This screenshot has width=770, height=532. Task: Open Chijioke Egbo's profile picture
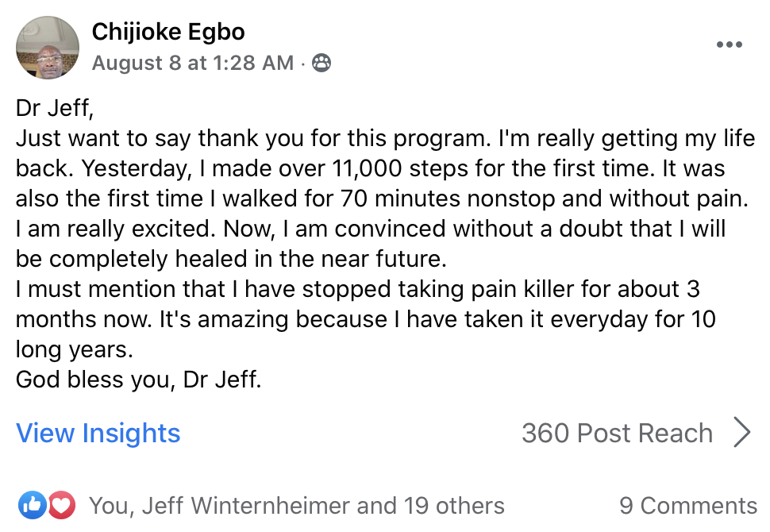(x=48, y=48)
